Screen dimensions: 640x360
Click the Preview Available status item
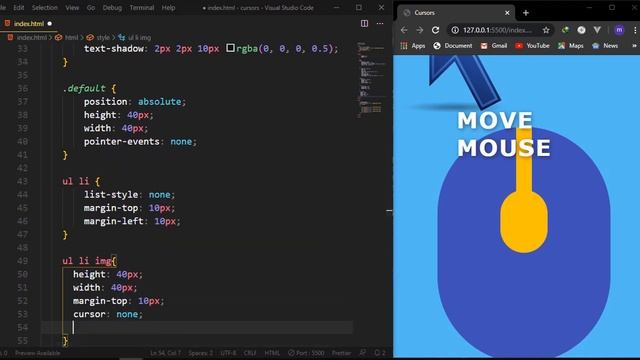click(38, 353)
